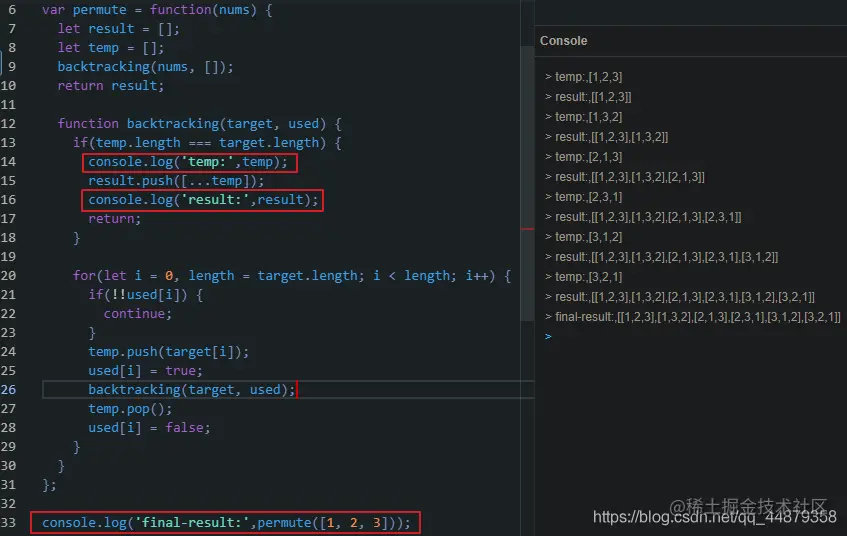The image size is (847, 536).
Task: Click console output 'result:' ending with '[3,2,1]]'
Action: point(685,297)
